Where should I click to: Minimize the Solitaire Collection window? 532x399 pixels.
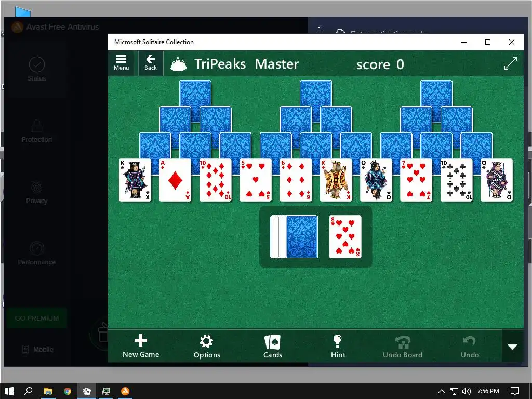pos(464,42)
